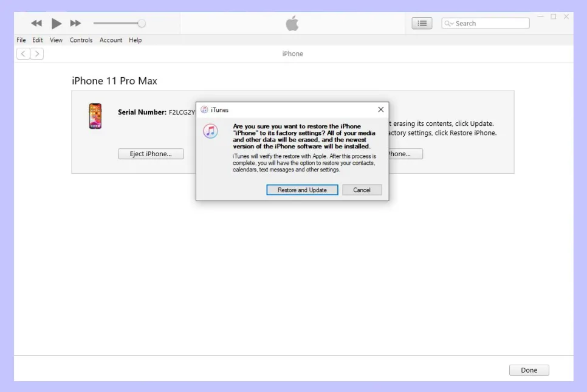Click the small iTunes title bar icon
The image size is (587, 392).
pos(204,109)
